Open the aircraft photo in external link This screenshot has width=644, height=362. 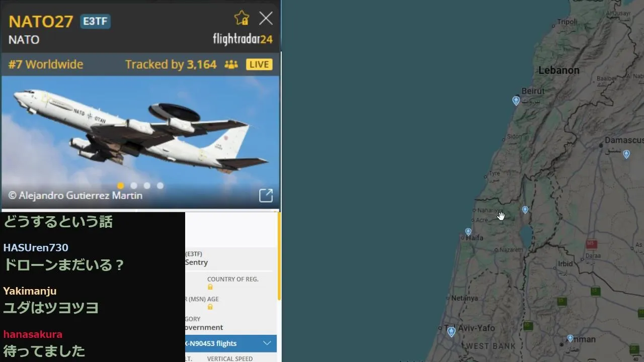[x=266, y=196]
